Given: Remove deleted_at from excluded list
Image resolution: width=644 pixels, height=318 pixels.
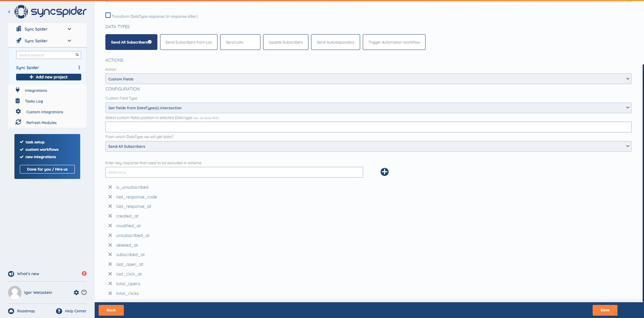Looking at the screenshot, I should [110, 245].
